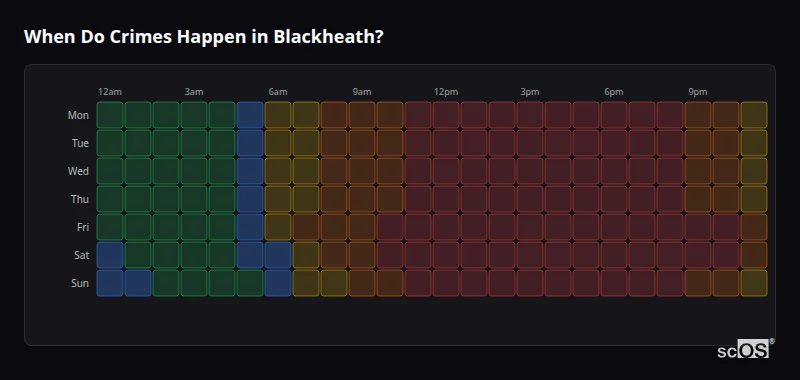Click the Tuesday 3am green cell

coord(194,143)
